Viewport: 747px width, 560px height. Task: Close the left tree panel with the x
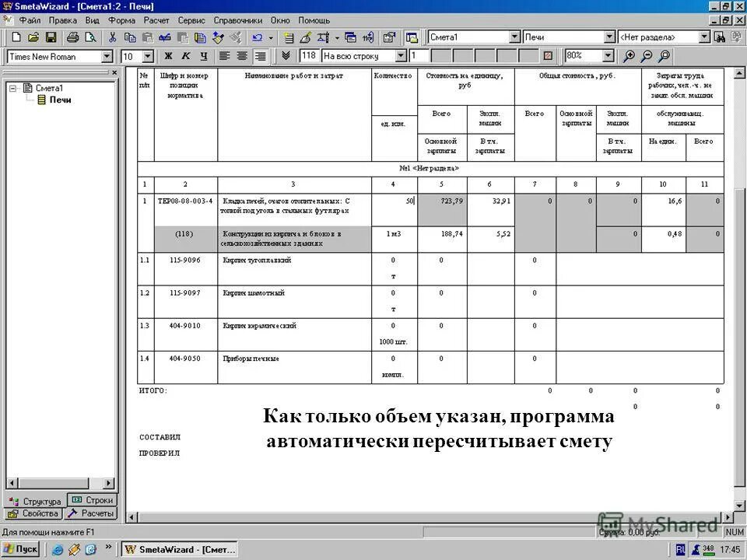pyautogui.click(x=114, y=72)
